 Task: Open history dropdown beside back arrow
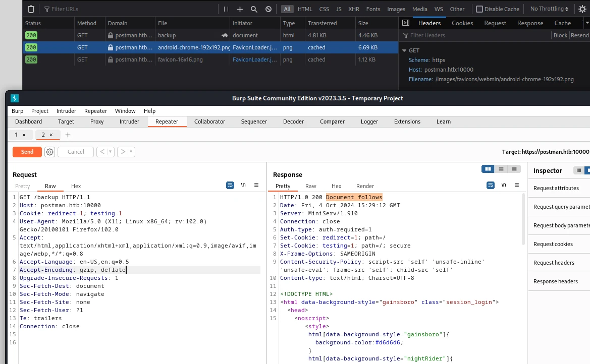(x=110, y=152)
